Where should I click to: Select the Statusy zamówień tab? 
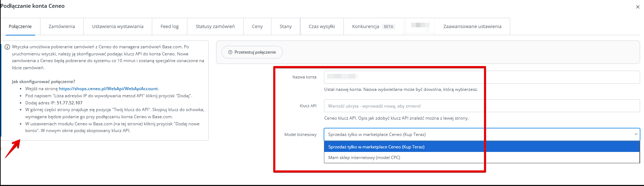(215, 27)
